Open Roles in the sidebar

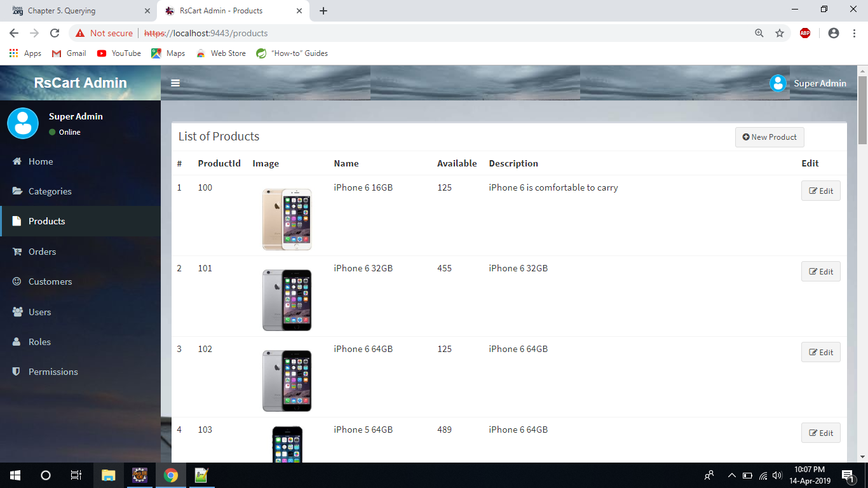click(x=80, y=342)
